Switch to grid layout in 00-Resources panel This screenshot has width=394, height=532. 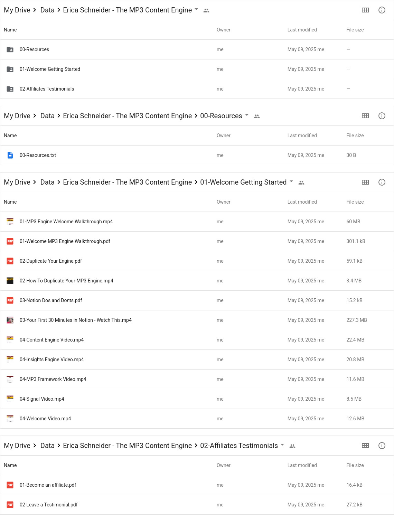point(365,116)
